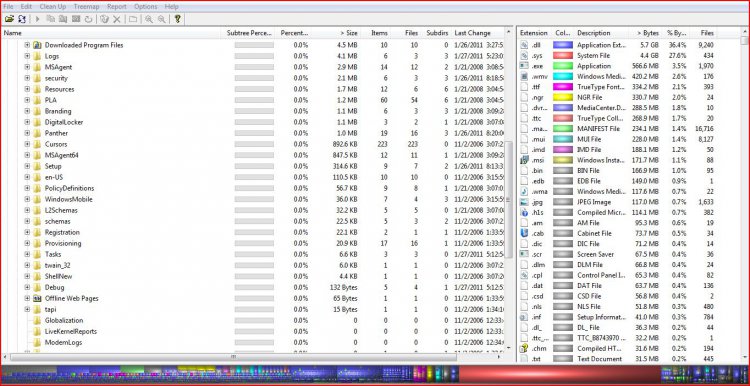Expand the twain_32 folder node
The image size is (750, 386).
tap(27, 265)
